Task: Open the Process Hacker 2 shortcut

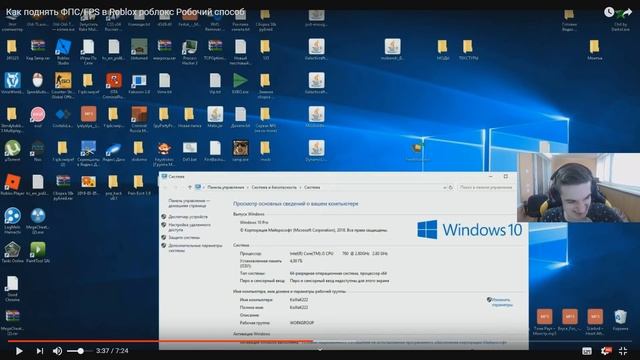Action: [189, 51]
